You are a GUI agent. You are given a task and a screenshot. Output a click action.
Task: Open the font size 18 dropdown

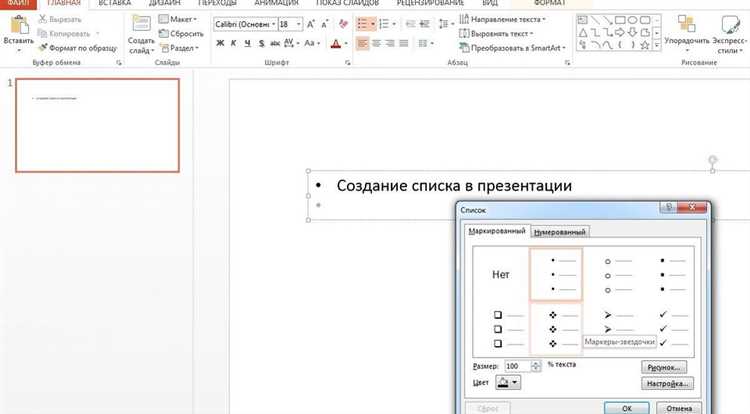(299, 24)
